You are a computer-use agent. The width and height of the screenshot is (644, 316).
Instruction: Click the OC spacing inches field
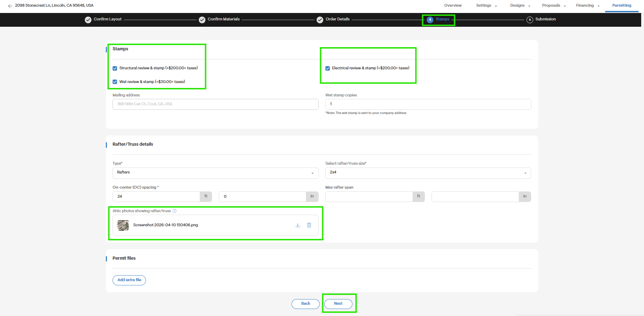point(262,197)
